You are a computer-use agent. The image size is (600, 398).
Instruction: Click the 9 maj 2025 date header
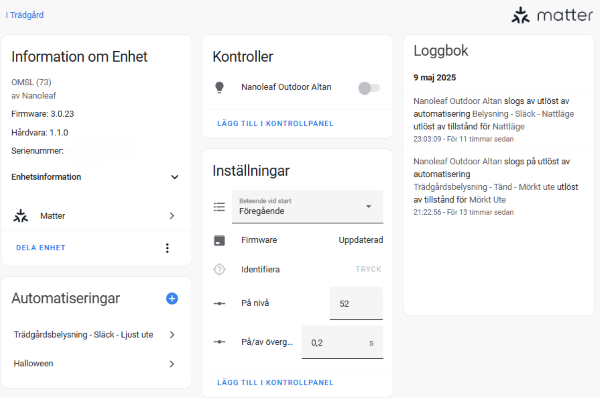pos(435,77)
